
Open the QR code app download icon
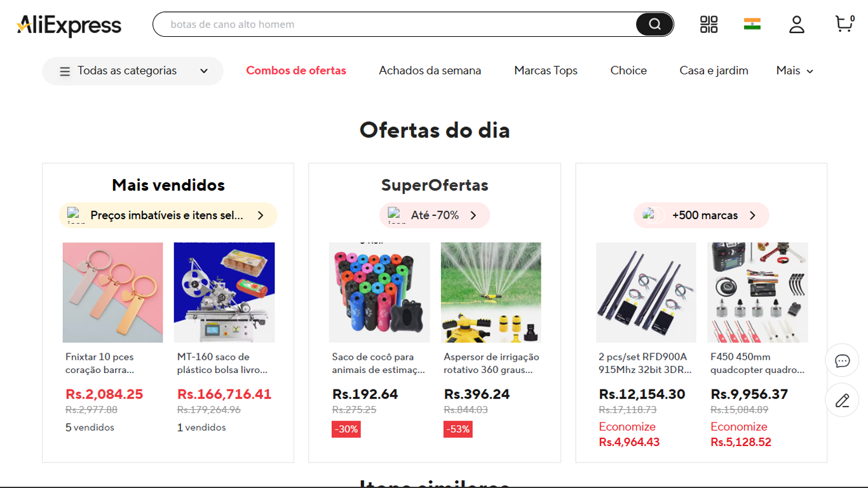point(709,24)
